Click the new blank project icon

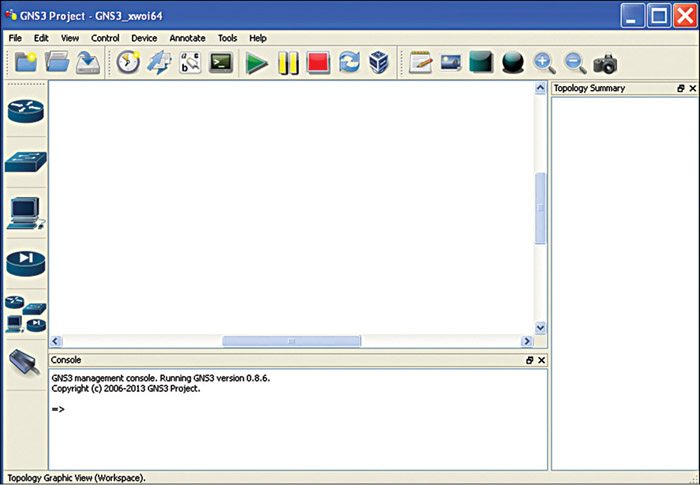25,63
